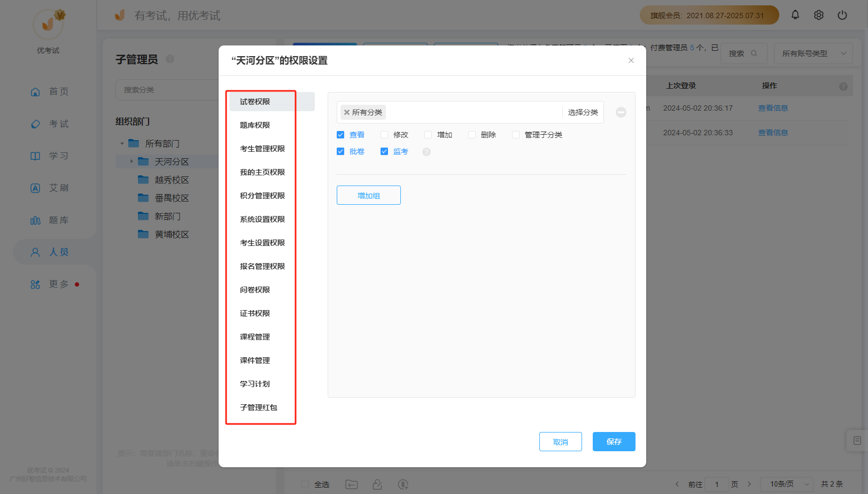Select the 课程管理 tab

pyautogui.click(x=272, y=337)
